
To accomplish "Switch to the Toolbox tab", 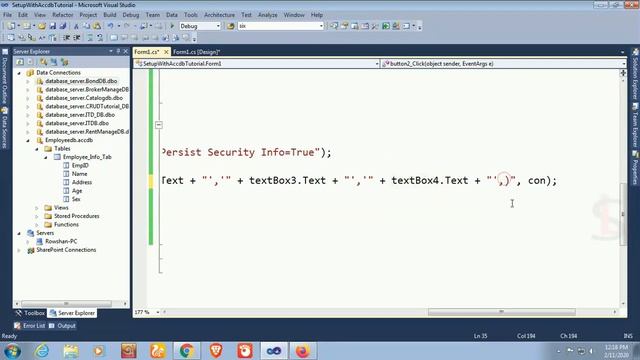I will [30, 313].
